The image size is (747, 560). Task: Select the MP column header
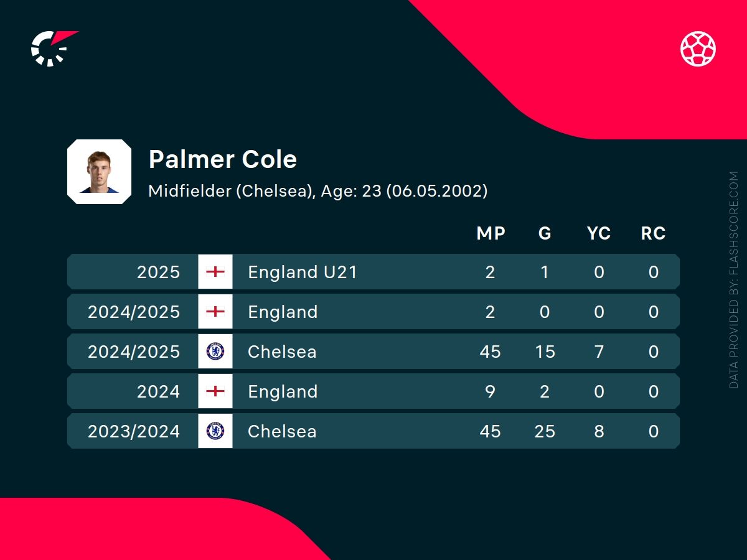click(x=491, y=233)
